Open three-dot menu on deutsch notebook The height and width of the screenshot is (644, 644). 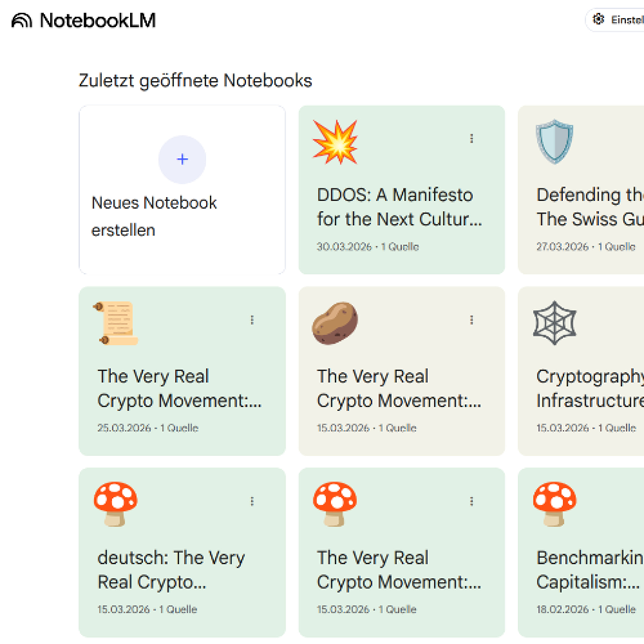[x=252, y=501]
